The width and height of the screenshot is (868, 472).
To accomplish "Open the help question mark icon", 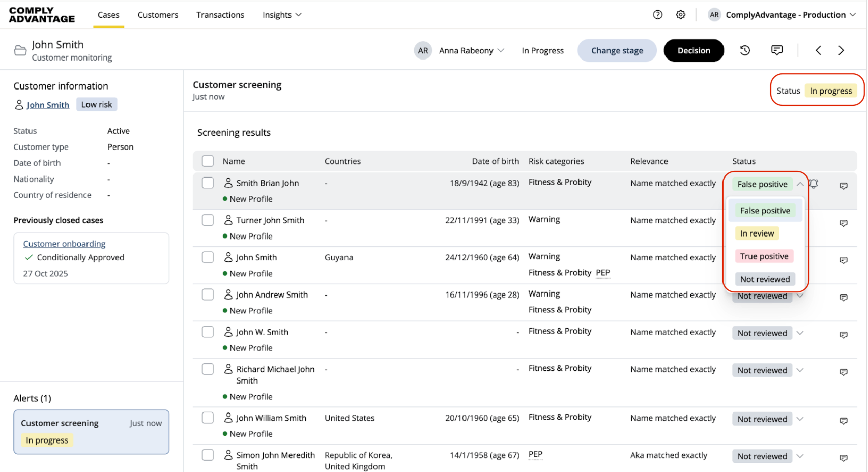I will coord(657,15).
